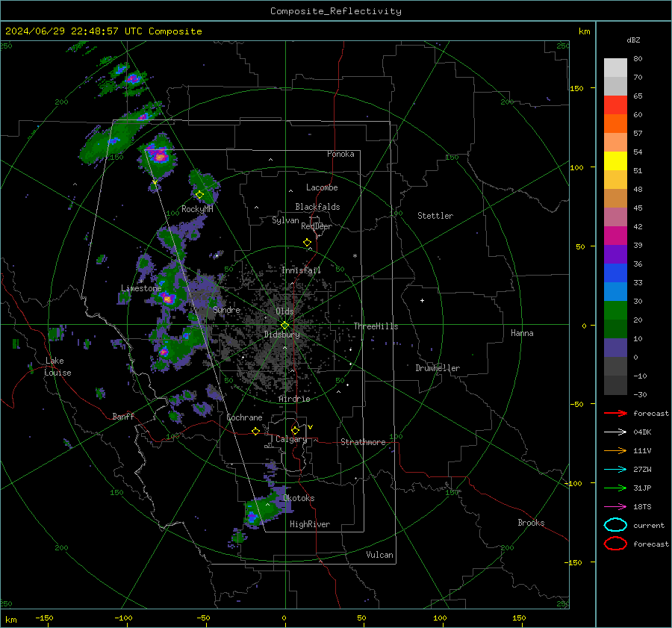Click the strong storm cell northwest of RockyMH
This screenshot has height=628, width=672.
coord(159,156)
